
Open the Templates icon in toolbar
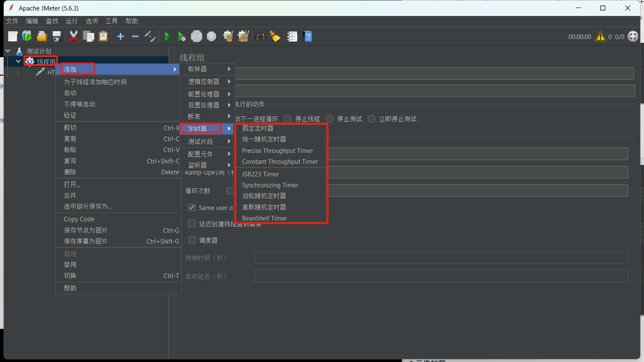tap(27, 37)
